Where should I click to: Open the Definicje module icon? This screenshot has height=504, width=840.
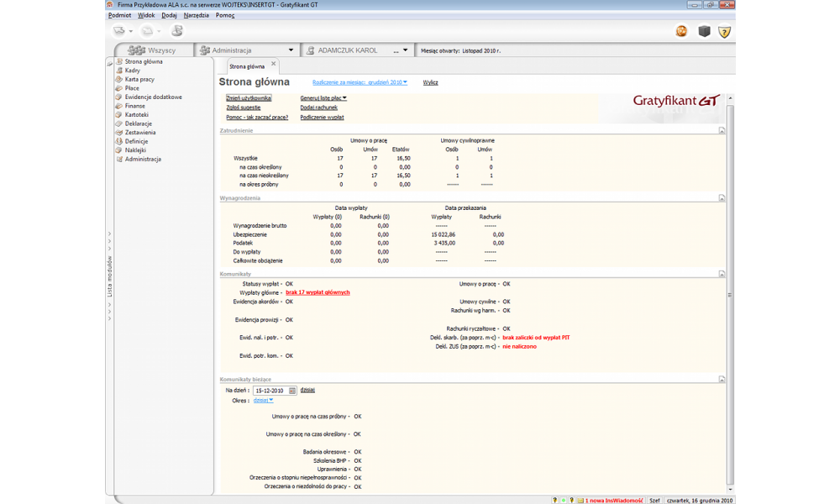(x=119, y=141)
